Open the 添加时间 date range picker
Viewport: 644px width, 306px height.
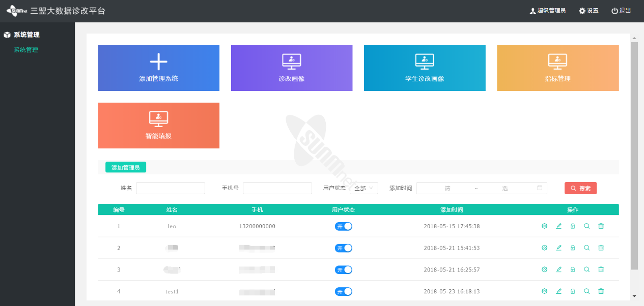[481, 188]
